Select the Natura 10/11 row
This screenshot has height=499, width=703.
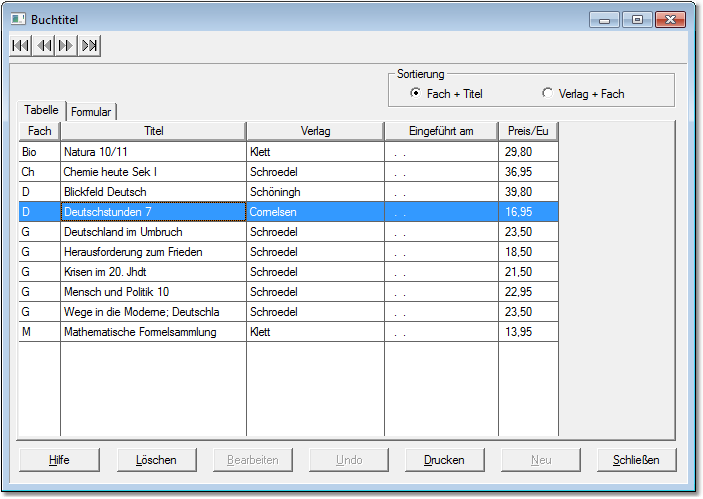click(153, 152)
